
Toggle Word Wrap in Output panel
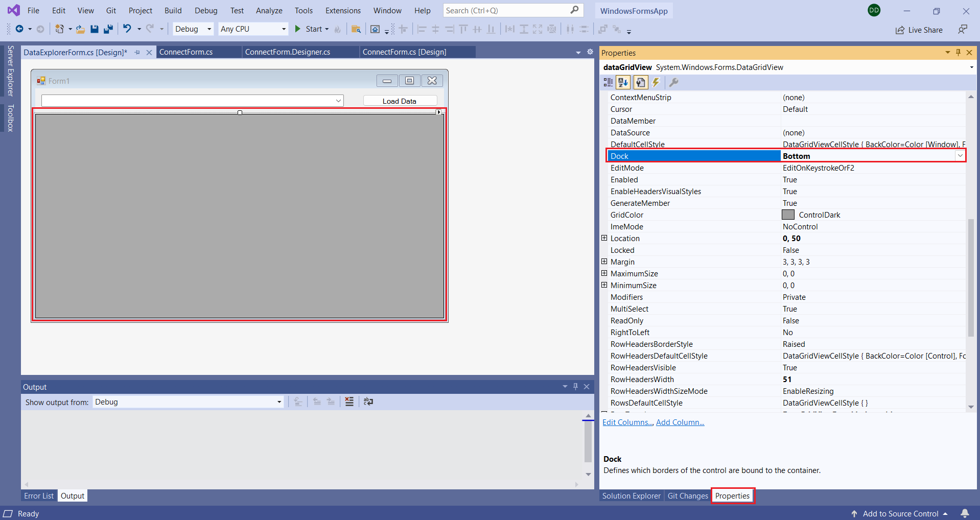coord(368,402)
